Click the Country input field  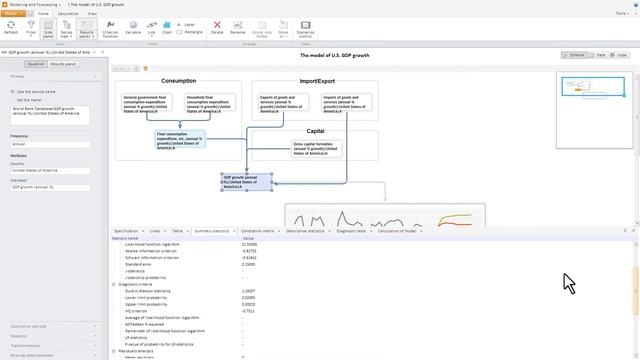(x=50, y=171)
